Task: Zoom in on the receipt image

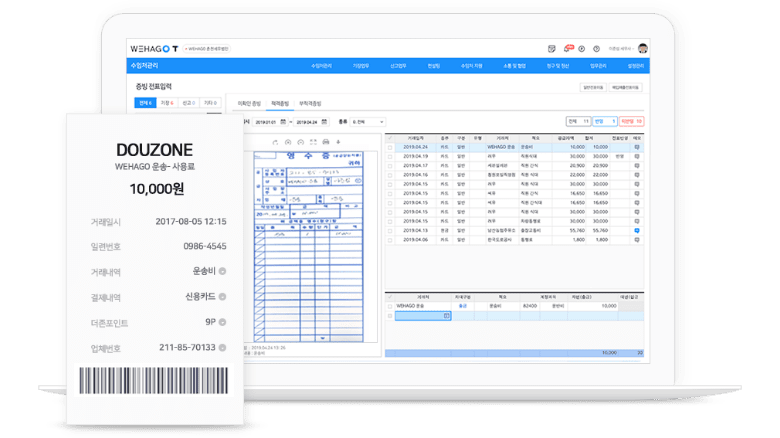Action: (x=288, y=142)
